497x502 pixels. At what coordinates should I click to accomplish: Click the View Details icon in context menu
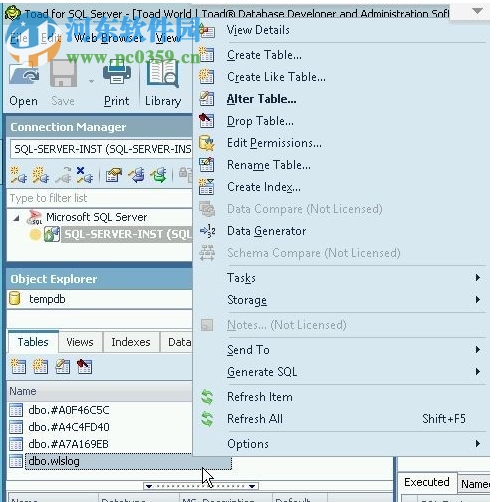(x=207, y=31)
